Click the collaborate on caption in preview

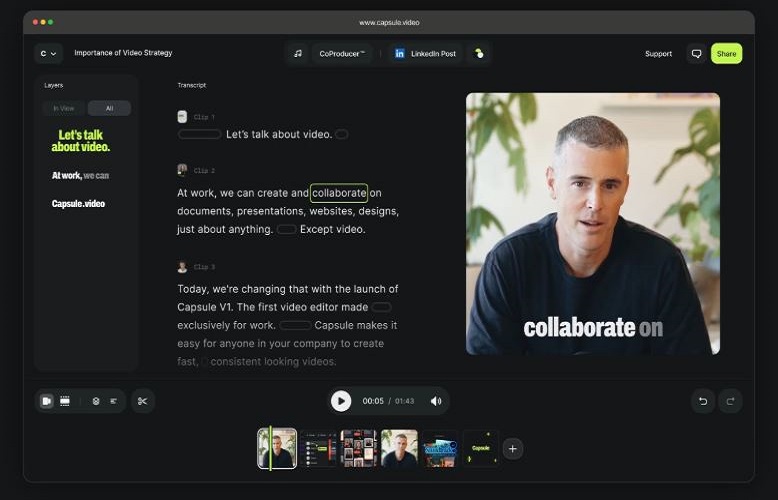click(x=593, y=328)
